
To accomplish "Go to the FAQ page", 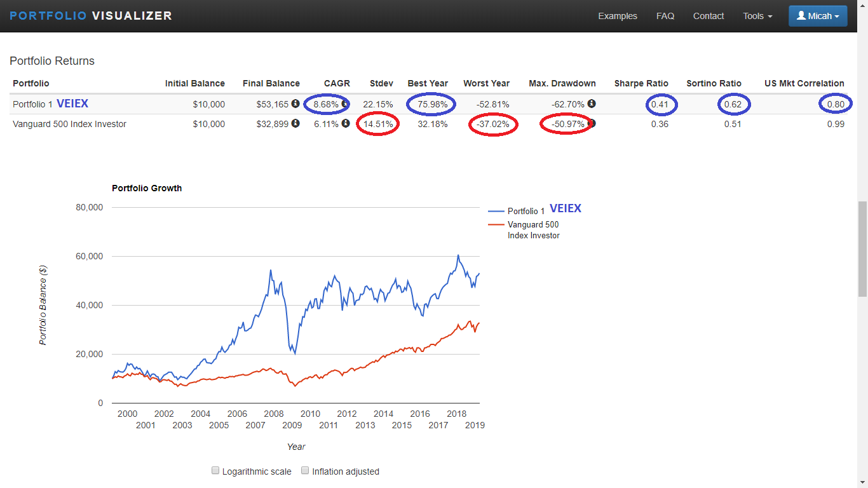I will (665, 16).
